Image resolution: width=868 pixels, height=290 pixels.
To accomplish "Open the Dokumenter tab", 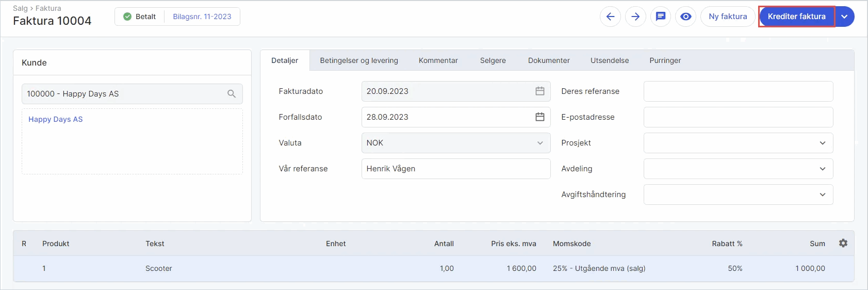I will 549,60.
